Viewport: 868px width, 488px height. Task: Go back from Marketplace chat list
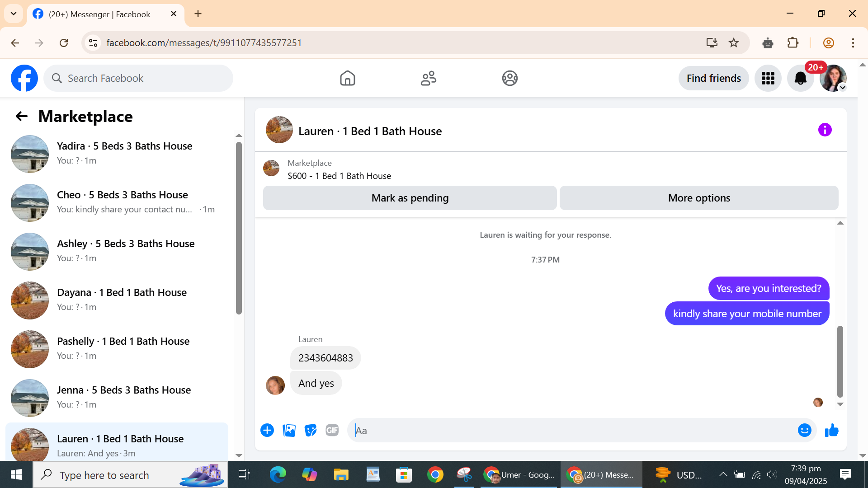pyautogui.click(x=21, y=117)
